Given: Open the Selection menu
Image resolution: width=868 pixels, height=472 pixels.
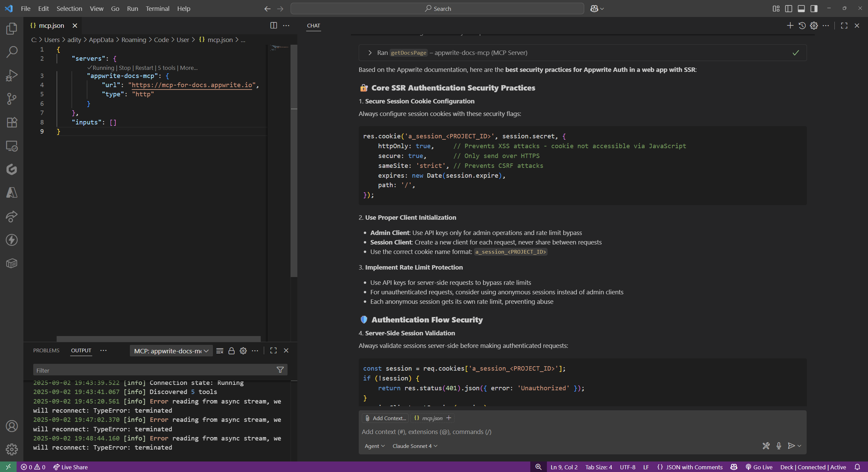Looking at the screenshot, I should pyautogui.click(x=69, y=8).
